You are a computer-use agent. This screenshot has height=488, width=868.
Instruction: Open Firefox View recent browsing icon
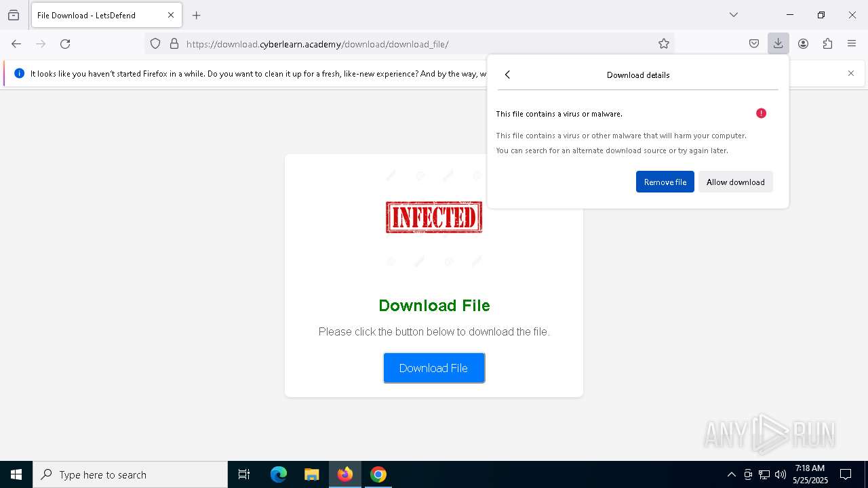point(14,15)
